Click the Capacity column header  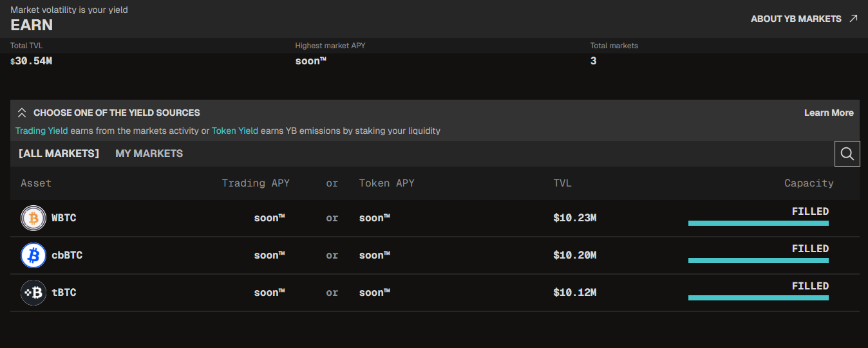(809, 183)
